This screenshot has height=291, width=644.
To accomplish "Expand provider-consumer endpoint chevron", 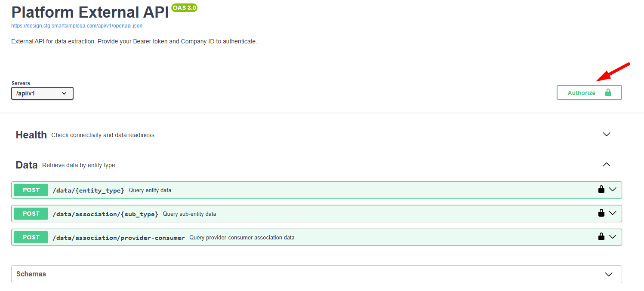I will click(613, 237).
